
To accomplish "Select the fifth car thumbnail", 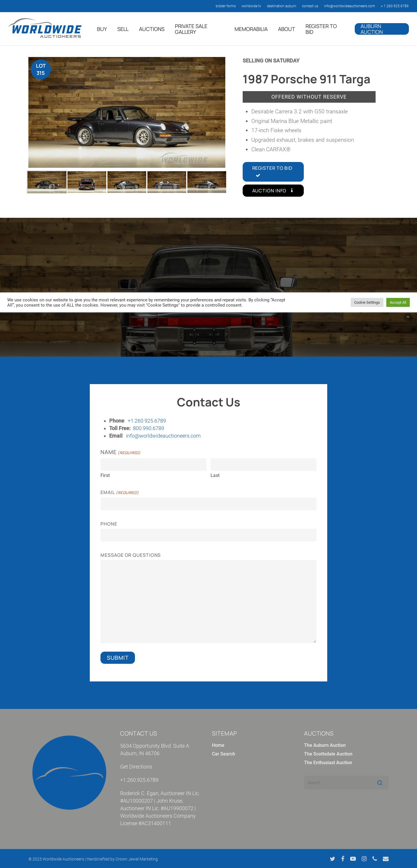I will point(206,182).
